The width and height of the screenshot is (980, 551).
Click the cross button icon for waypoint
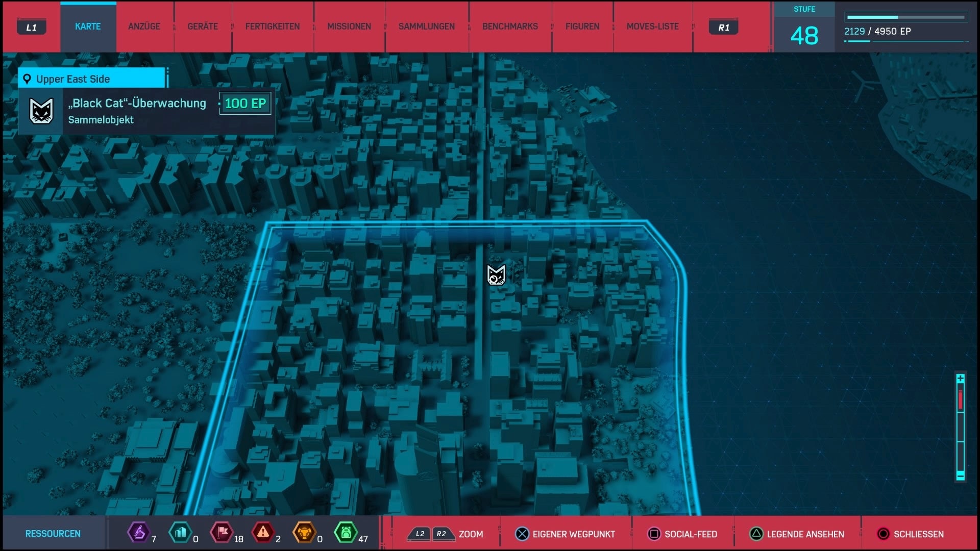[522, 534]
